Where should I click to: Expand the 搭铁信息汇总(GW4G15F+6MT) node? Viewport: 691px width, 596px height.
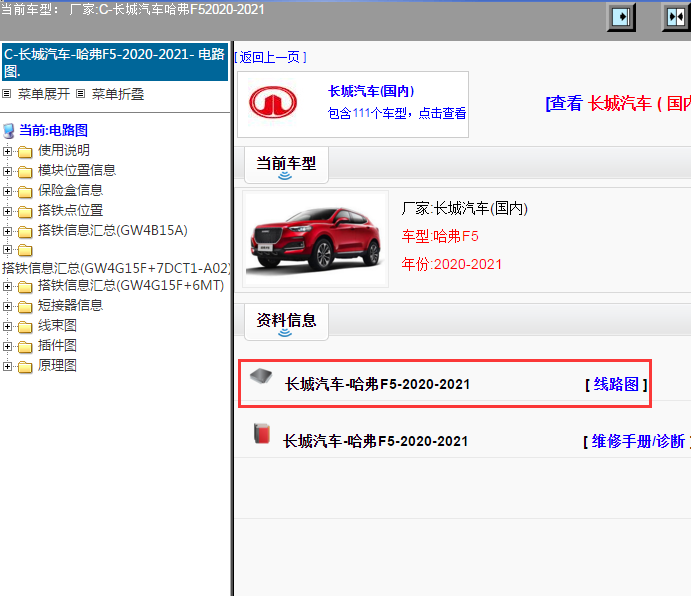(7, 287)
